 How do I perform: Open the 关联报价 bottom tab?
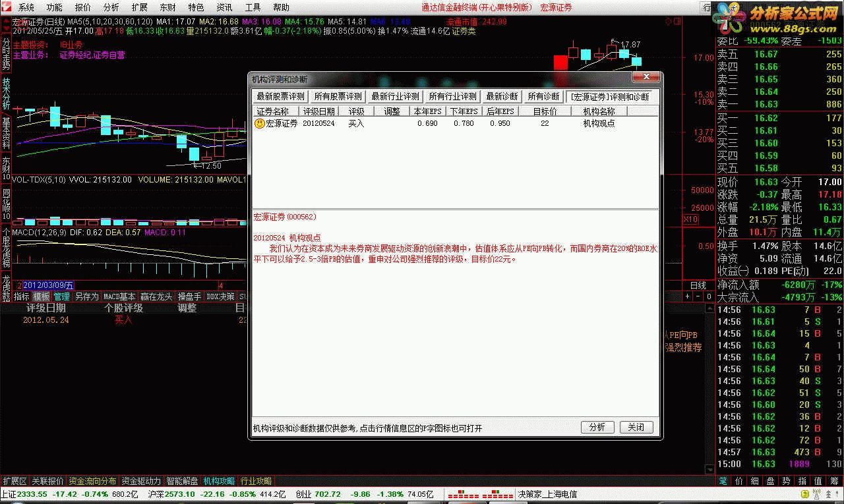(x=48, y=482)
